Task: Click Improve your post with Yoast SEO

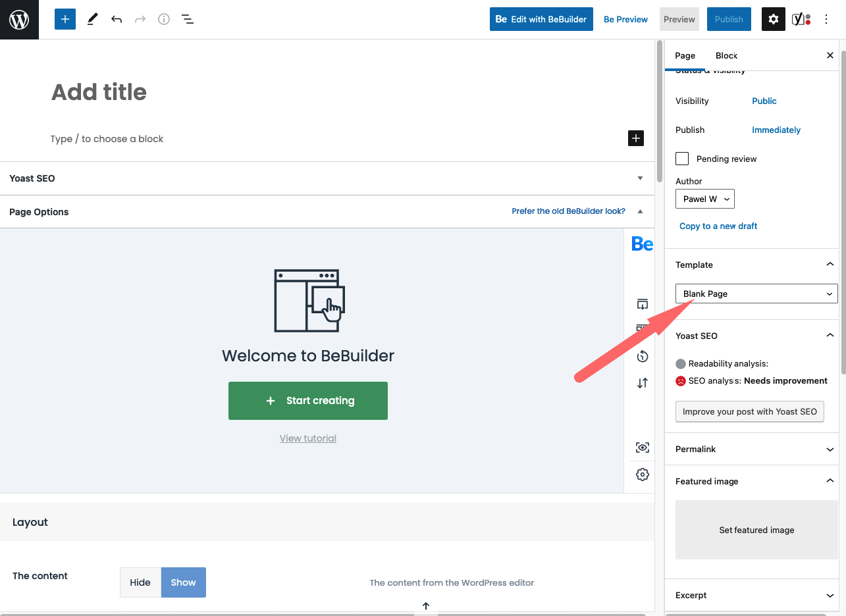Action: (x=750, y=411)
